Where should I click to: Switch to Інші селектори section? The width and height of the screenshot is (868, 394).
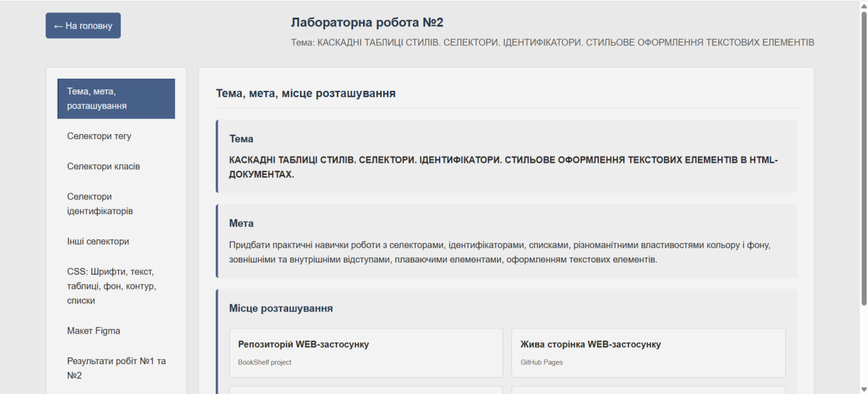click(98, 241)
